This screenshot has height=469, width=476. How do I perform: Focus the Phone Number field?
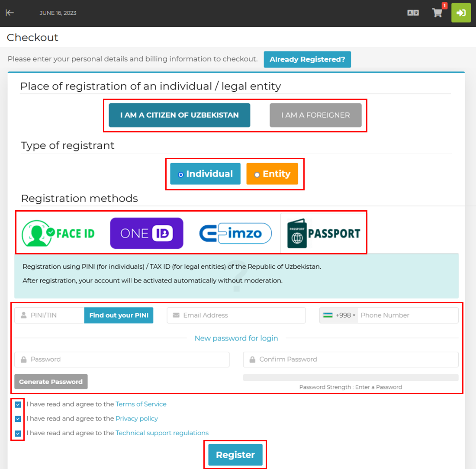[408, 315]
